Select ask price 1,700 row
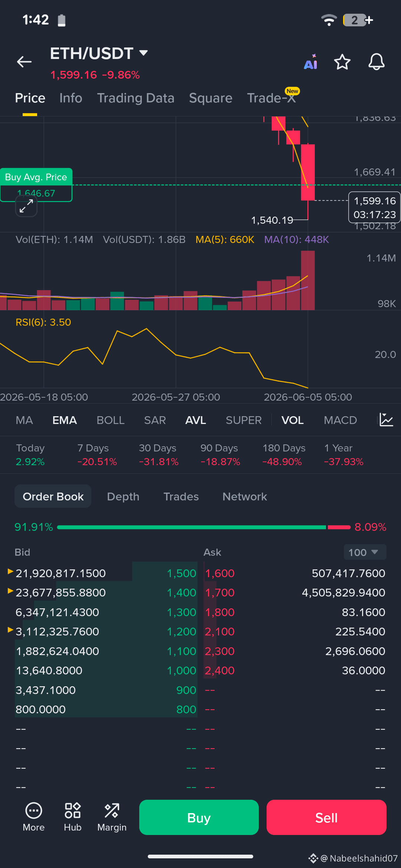Screen dimensions: 401x868 click(295, 593)
